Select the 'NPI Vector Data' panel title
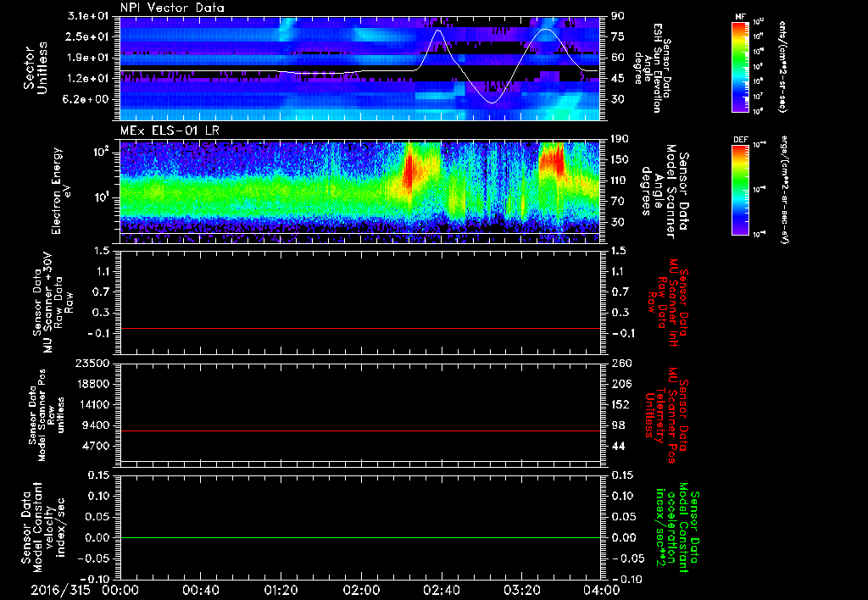The height and width of the screenshot is (600, 868). [172, 8]
